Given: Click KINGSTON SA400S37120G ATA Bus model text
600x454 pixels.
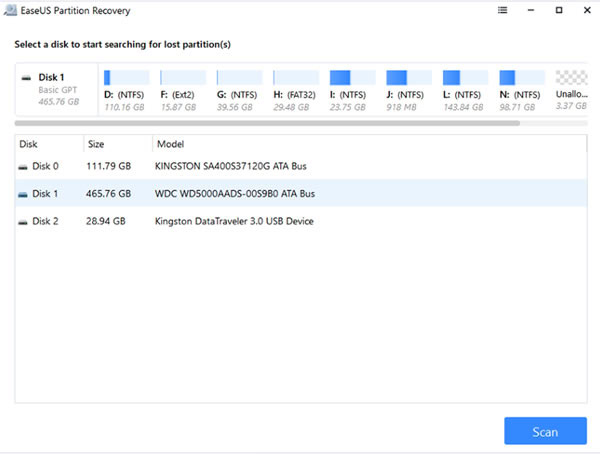Looking at the screenshot, I should (x=231, y=166).
